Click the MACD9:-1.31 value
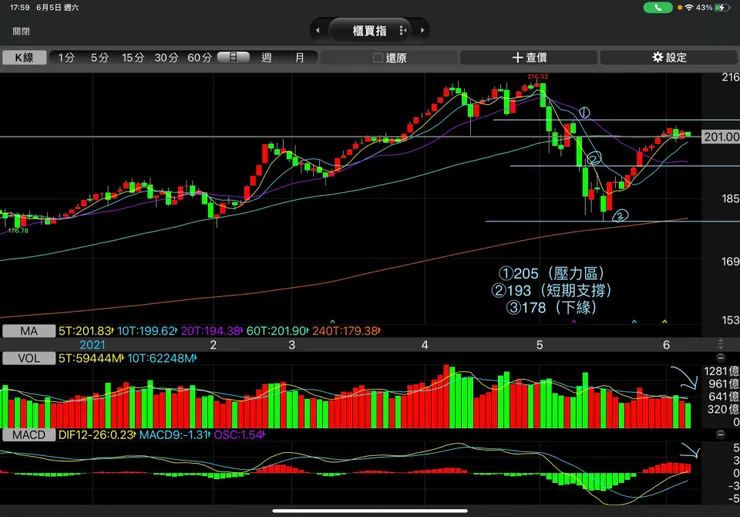This screenshot has height=517, width=740. [174, 435]
